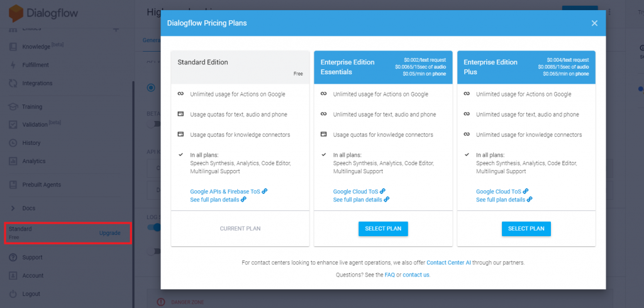This screenshot has width=644, height=308.
Task: Open Validation via its checkmark icon
Action: (13, 125)
